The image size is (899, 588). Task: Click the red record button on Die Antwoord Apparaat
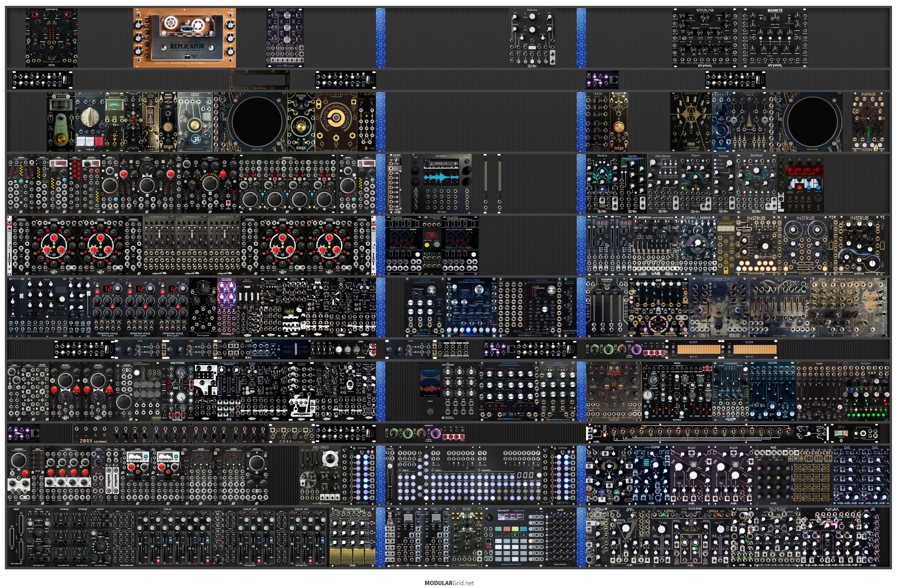point(98,141)
